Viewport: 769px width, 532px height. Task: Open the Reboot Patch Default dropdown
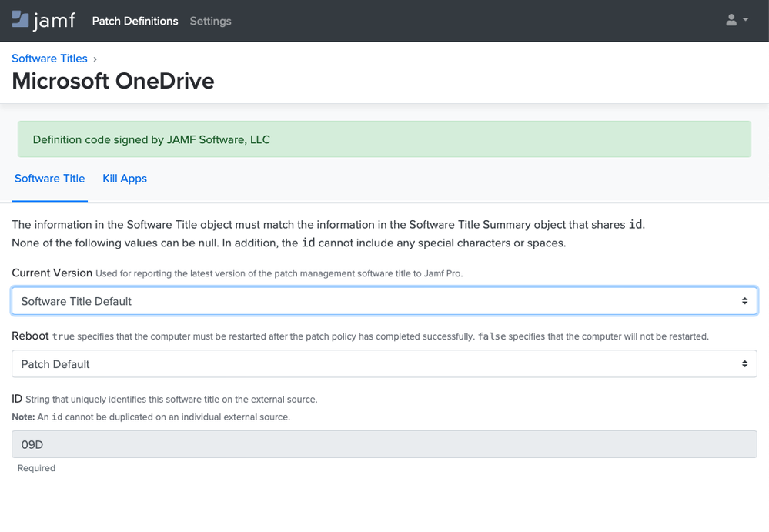click(385, 364)
